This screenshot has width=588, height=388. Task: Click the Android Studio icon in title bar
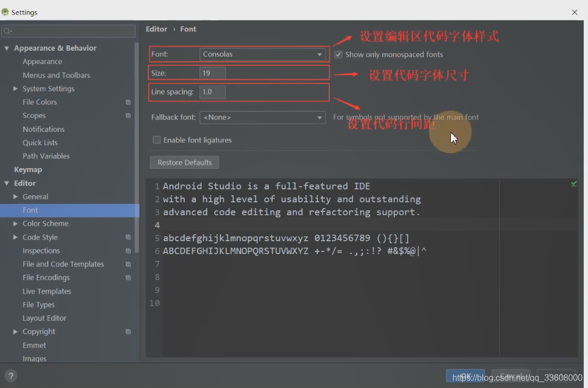5,12
